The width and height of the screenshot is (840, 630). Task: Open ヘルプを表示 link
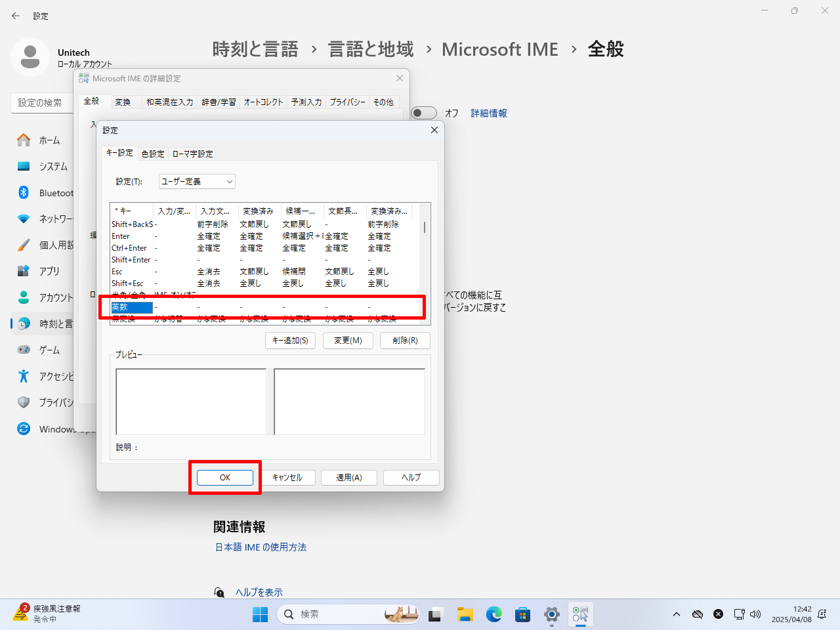pos(259,593)
